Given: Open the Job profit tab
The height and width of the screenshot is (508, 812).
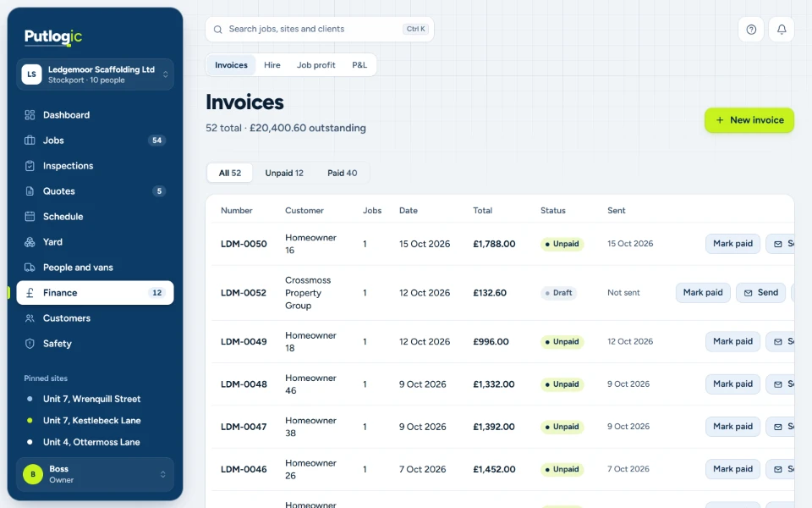Looking at the screenshot, I should (315, 65).
